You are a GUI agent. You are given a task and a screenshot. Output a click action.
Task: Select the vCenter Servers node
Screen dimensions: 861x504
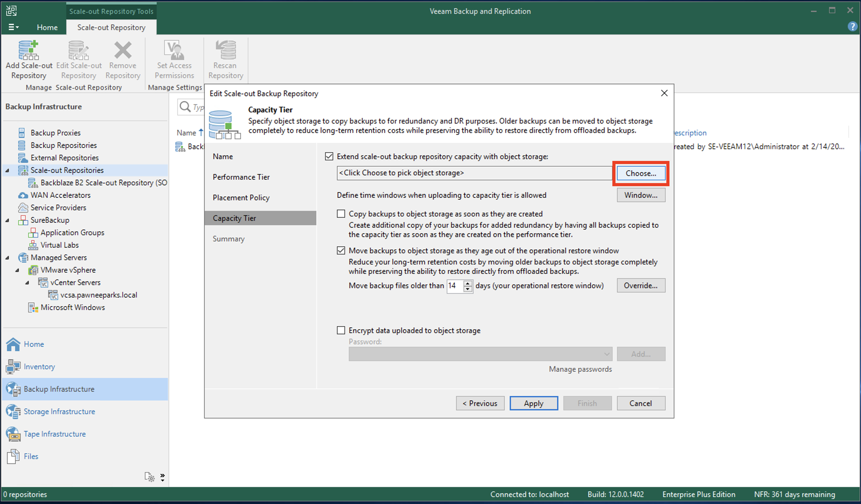pos(75,282)
